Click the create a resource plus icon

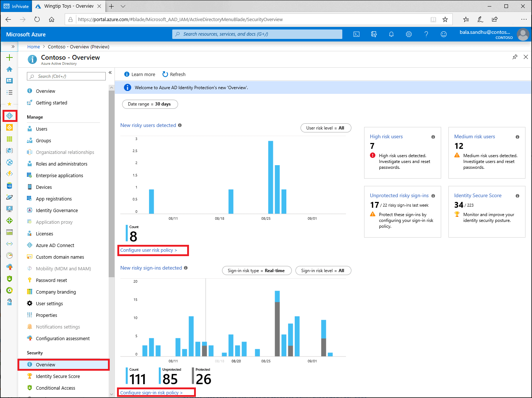[x=9, y=57]
